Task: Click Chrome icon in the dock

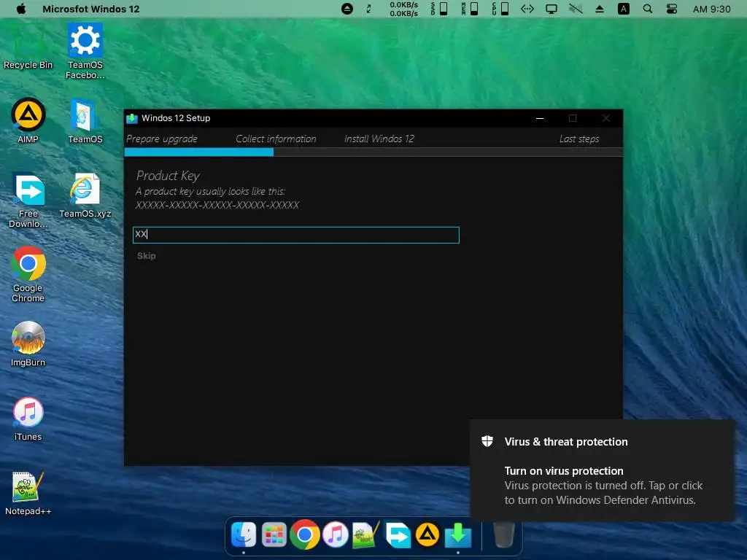Action: [304, 534]
